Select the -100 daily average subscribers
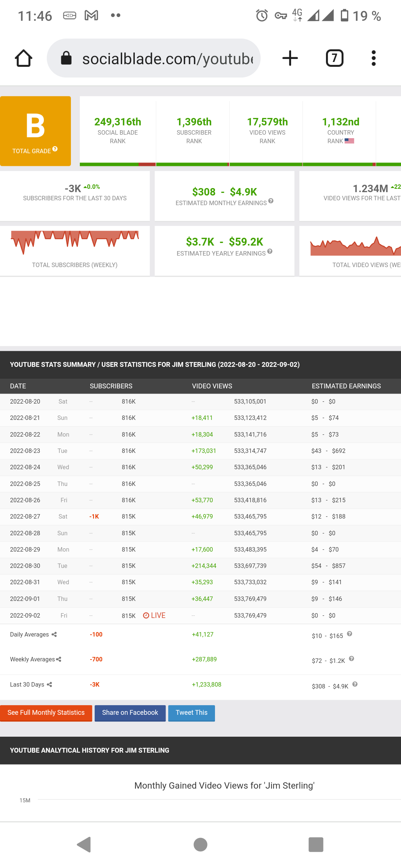The width and height of the screenshot is (401, 868). [x=96, y=634]
